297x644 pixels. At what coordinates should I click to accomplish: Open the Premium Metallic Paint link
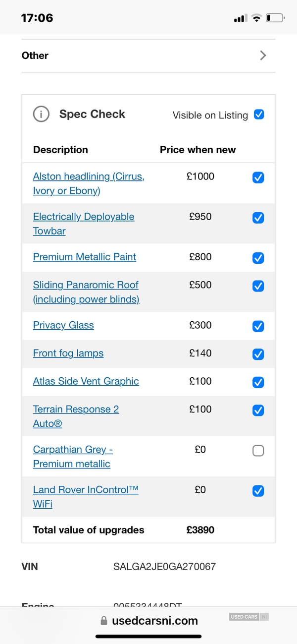coord(85,257)
